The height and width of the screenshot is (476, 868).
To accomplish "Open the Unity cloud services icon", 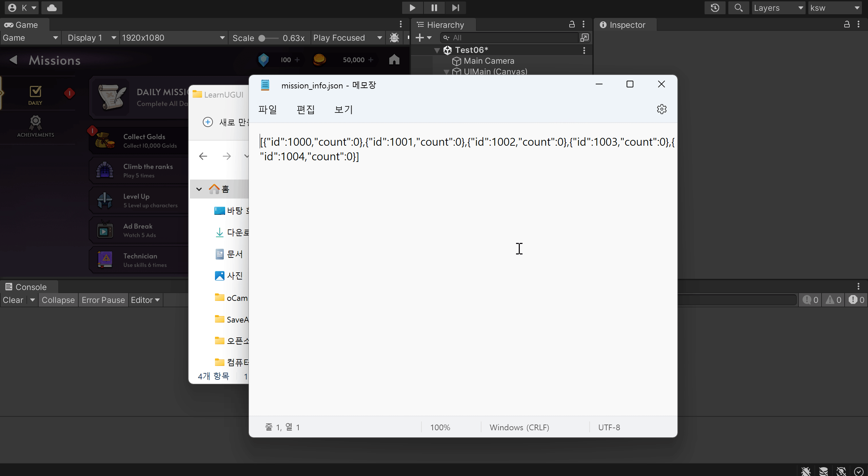I will tap(52, 7).
